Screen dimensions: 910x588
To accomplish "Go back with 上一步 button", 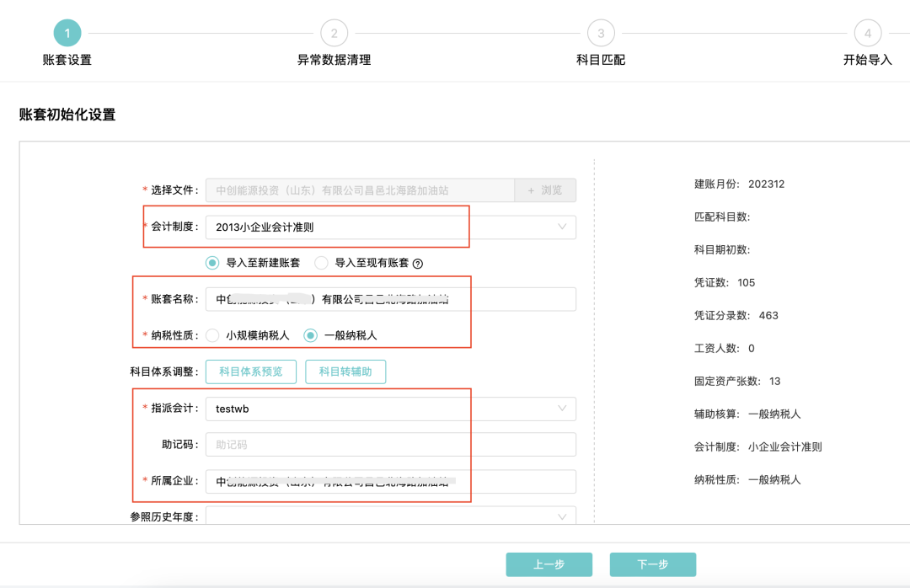I will [x=549, y=564].
